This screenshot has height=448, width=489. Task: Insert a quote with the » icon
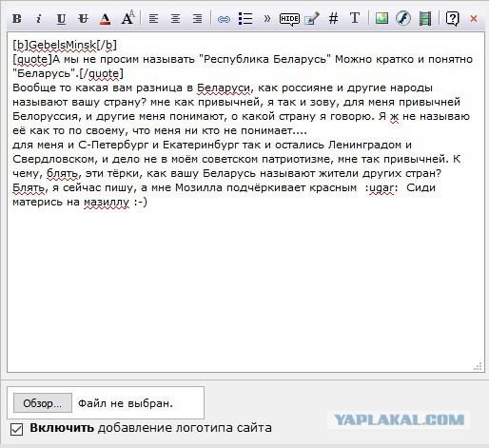pos(267,19)
